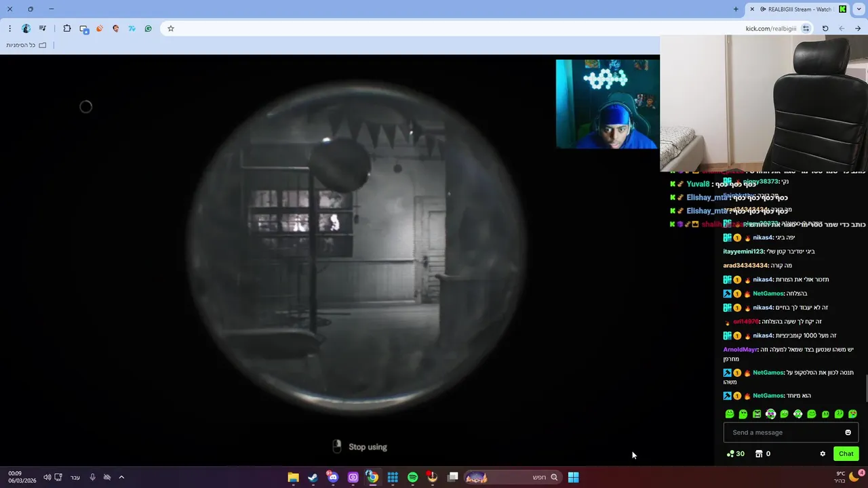
Task: Open a new browser tab
Action: pyautogui.click(x=736, y=9)
